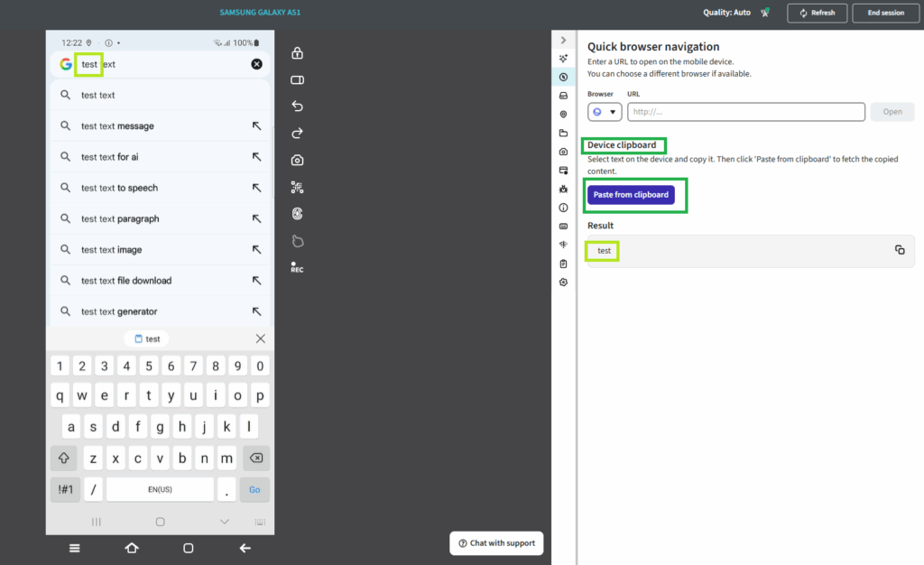Image resolution: width=924 pixels, height=565 pixels.
Task: Toggle the Shift key on the keyboard
Action: pos(63,458)
